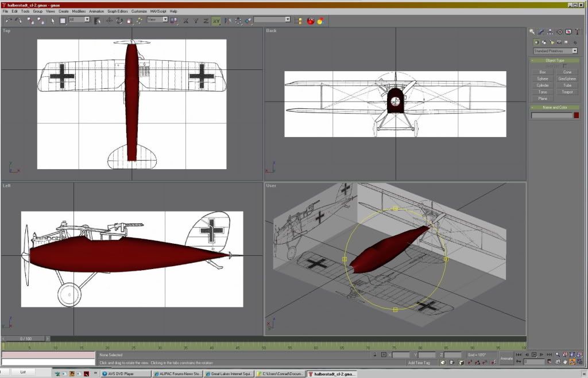Click the Box primitive button
Viewport: 588px width, 378px height.
tap(543, 72)
